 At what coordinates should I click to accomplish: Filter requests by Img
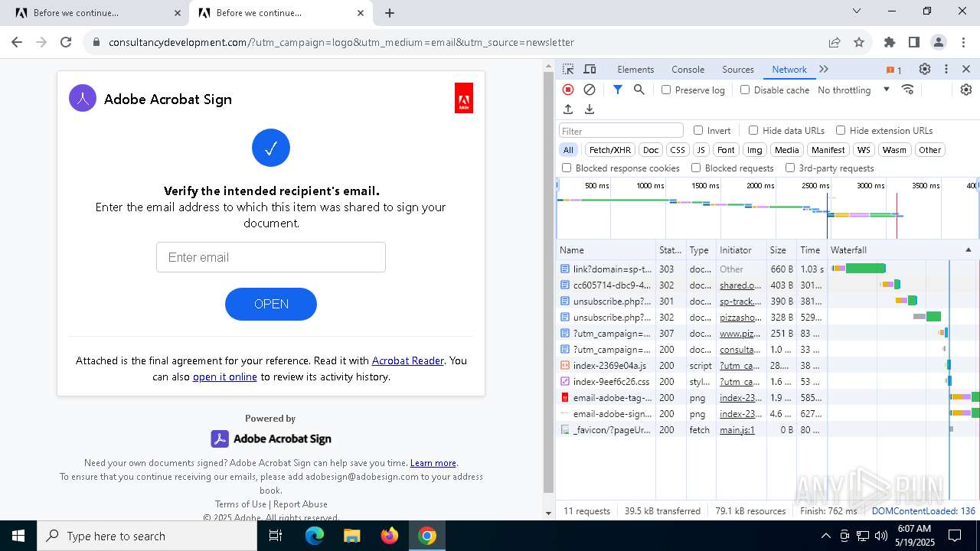(x=754, y=150)
